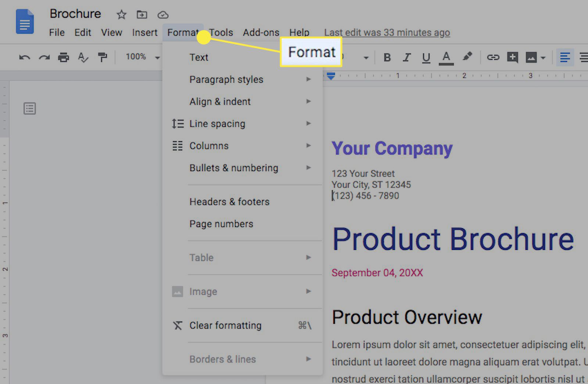Check the cloud document status icon
Screen dimensions: 588x384
coord(163,15)
